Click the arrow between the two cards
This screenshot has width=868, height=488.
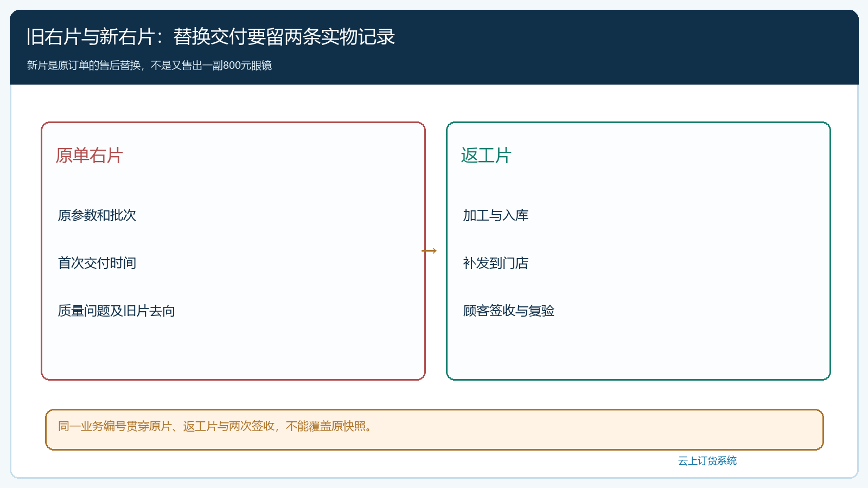[429, 251]
